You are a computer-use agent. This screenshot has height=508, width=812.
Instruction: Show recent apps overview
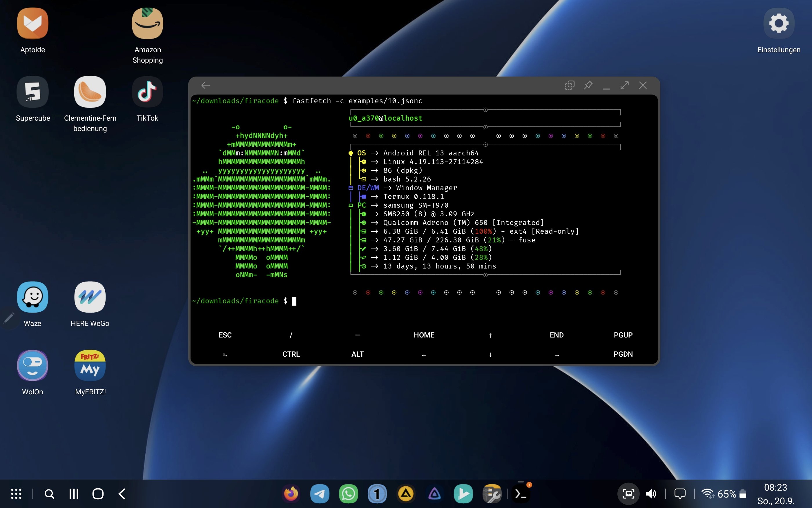(x=74, y=494)
